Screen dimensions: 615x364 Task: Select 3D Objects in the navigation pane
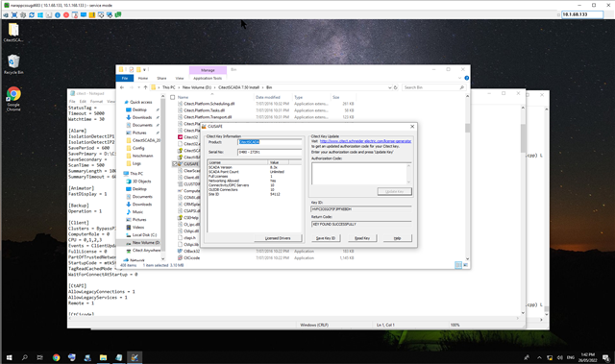(141, 181)
